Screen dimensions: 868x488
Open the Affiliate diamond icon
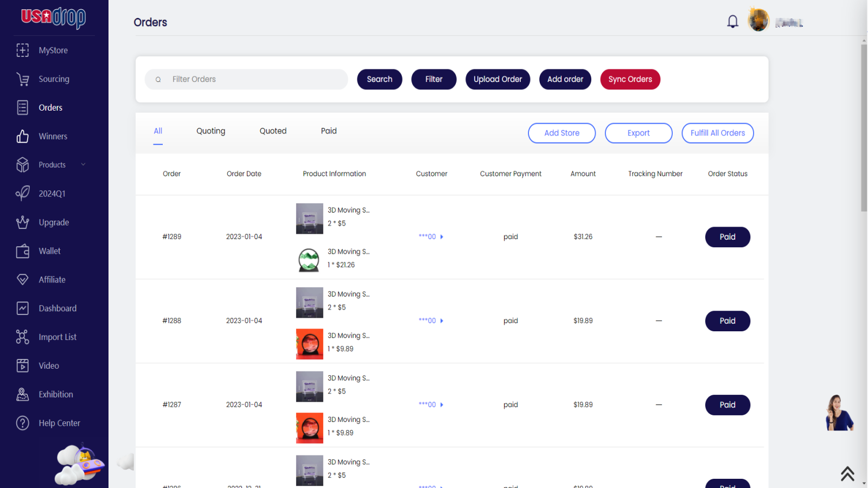(22, 280)
